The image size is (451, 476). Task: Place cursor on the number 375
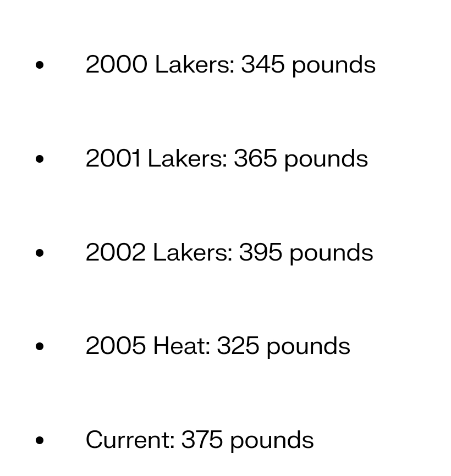point(202,440)
